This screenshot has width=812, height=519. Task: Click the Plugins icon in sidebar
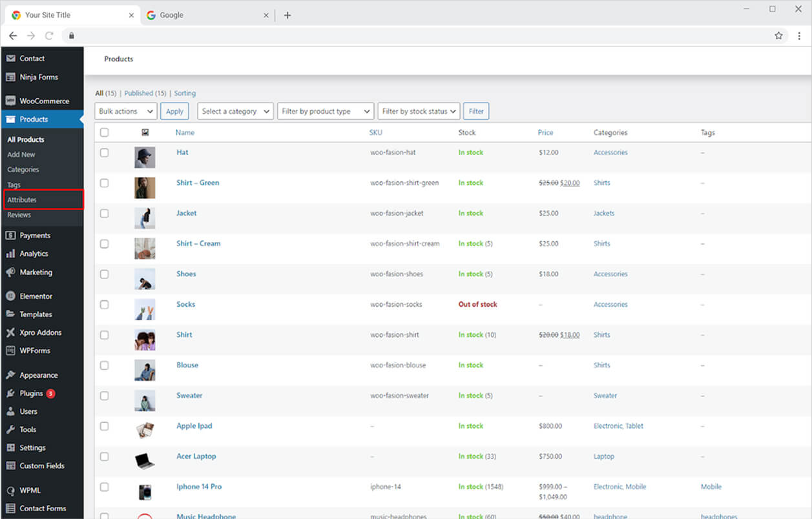click(10, 393)
